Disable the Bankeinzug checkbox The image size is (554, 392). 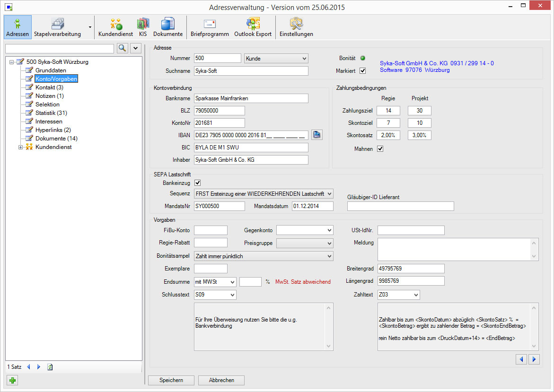point(198,183)
